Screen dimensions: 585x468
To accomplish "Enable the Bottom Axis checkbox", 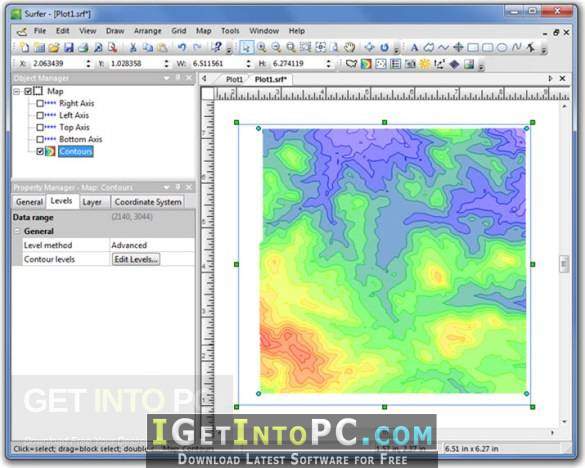I will (x=40, y=139).
